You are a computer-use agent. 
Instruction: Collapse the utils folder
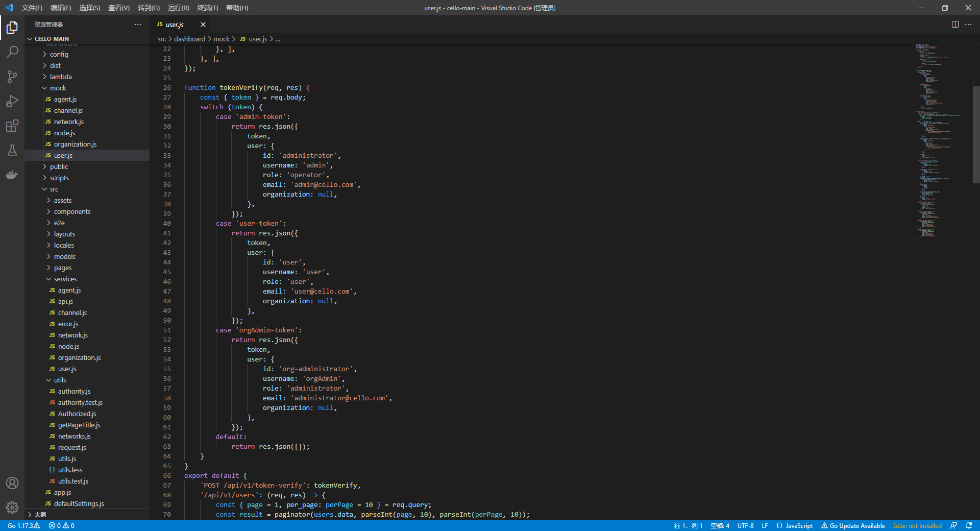click(x=87, y=380)
